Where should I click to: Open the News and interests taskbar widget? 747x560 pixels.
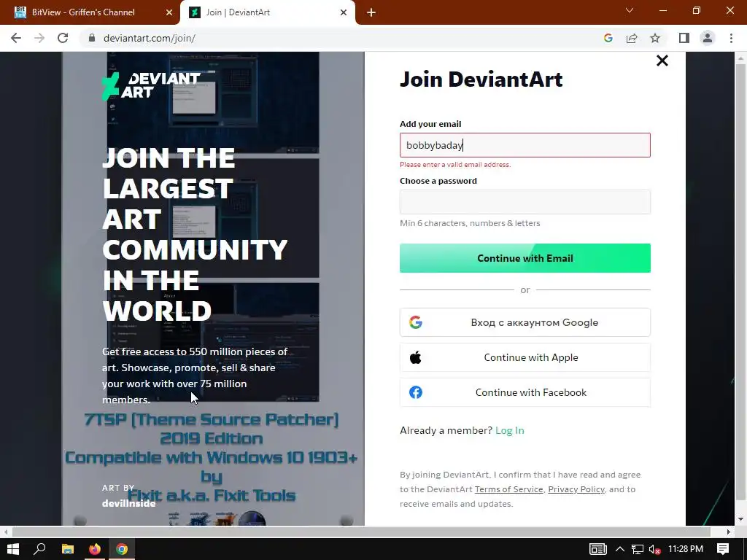[x=598, y=549]
